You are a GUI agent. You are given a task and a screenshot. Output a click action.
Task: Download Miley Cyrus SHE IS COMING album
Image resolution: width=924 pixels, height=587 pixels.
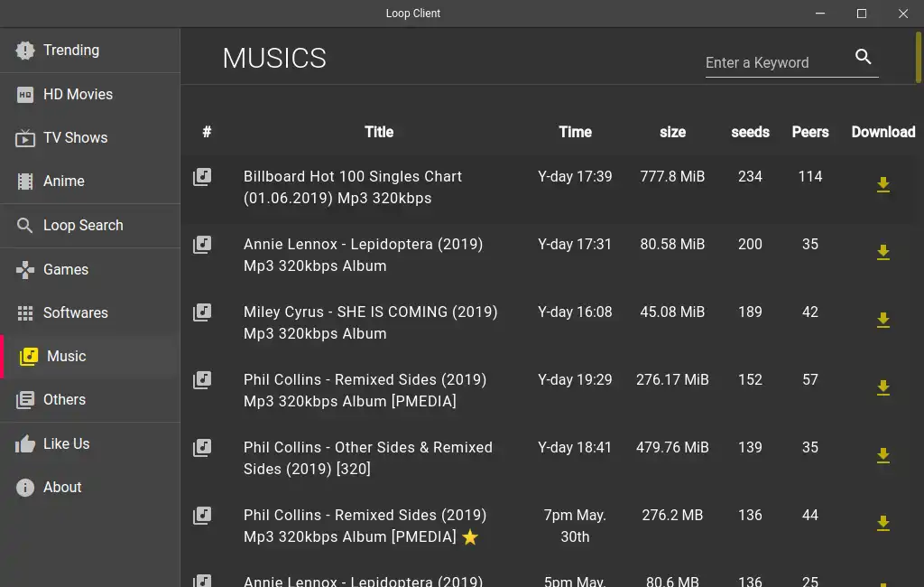883,321
